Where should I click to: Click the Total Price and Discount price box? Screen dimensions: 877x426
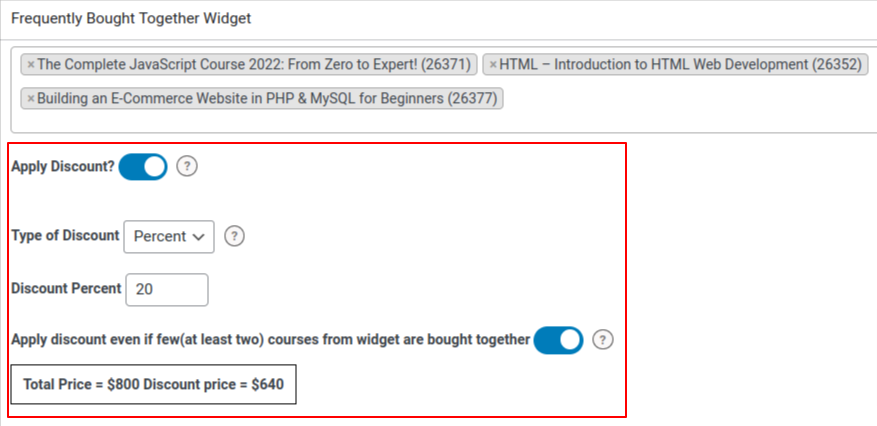pos(154,384)
